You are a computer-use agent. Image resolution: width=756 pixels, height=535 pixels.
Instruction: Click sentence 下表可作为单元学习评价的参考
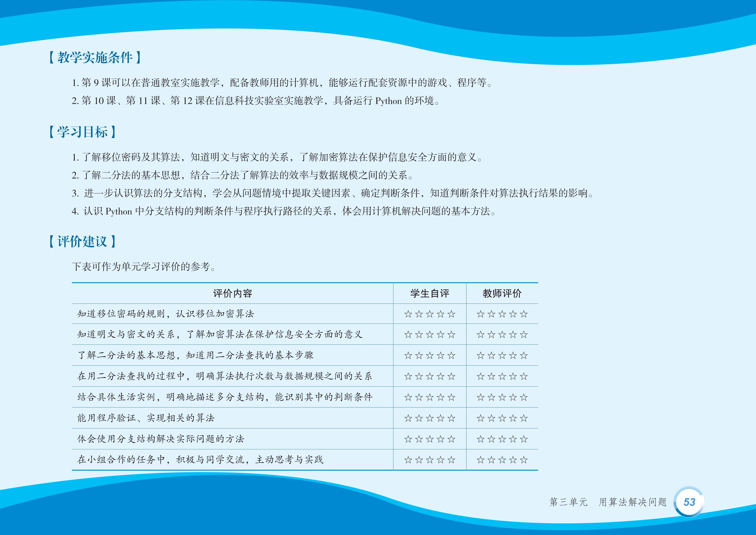[x=144, y=266]
